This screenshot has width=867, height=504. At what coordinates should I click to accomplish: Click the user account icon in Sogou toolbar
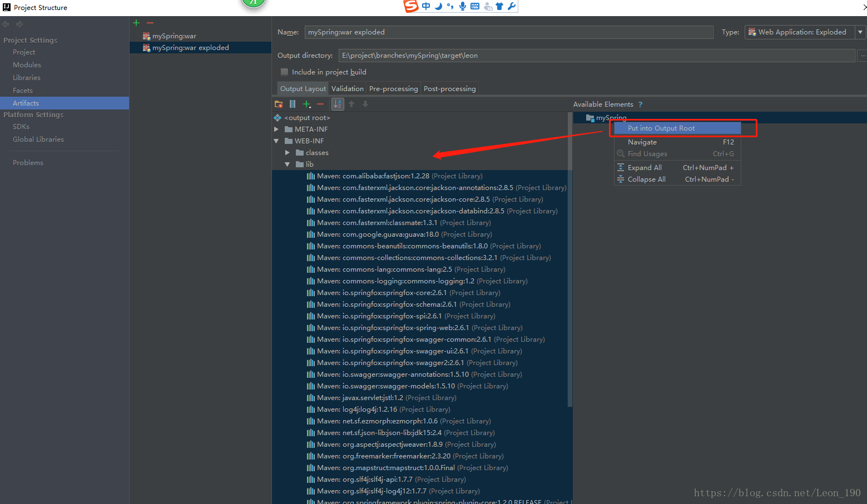coord(488,6)
